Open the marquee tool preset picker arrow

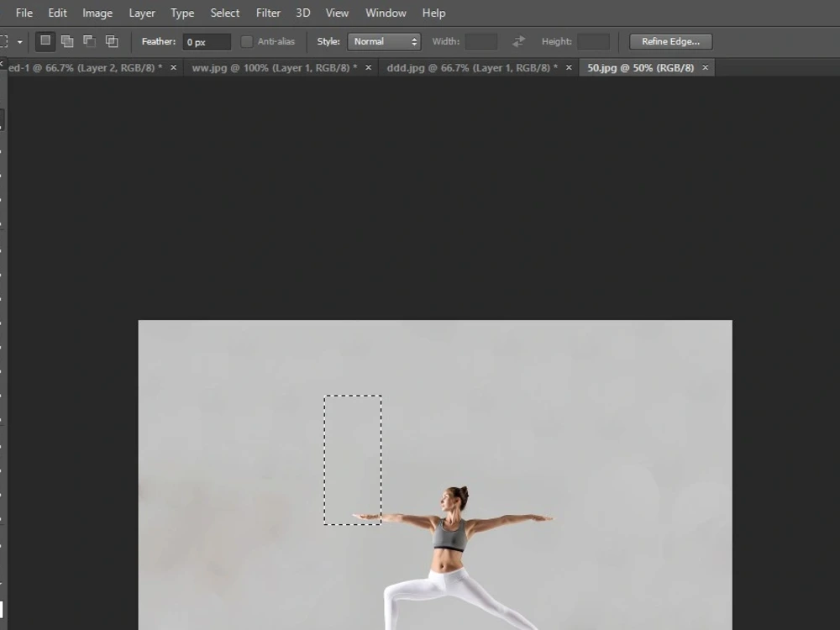tap(20, 42)
